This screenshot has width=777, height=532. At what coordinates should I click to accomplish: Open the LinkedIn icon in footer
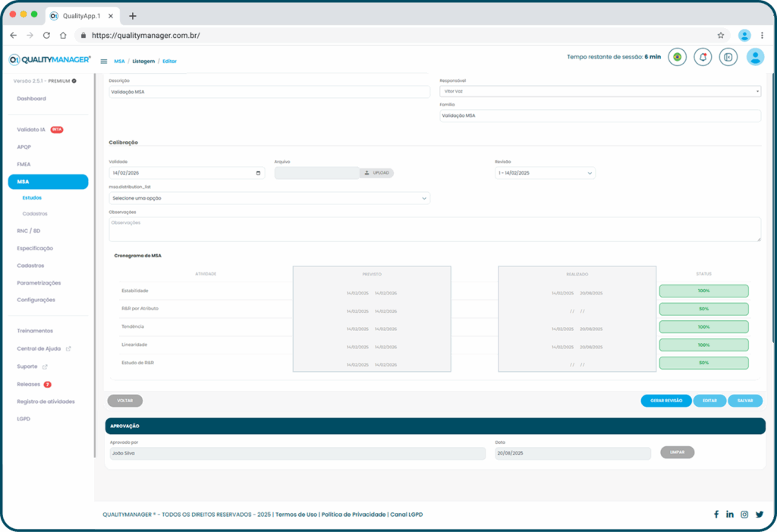pyautogui.click(x=730, y=515)
